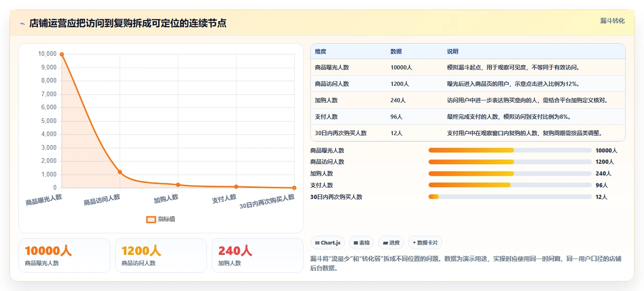644x291 pixels.
Task: Click the 商品曝光人数 progress bar
Action: [510, 150]
